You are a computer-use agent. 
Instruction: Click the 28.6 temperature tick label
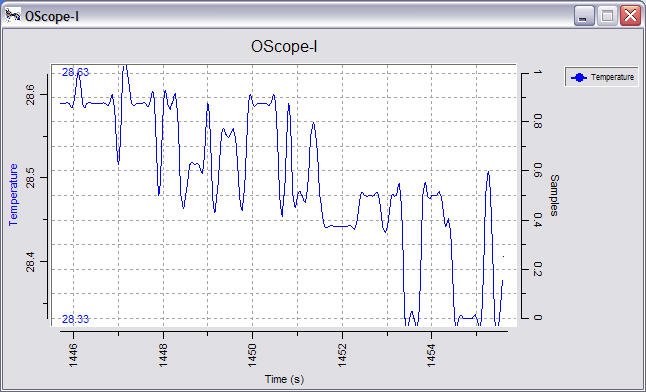tap(31, 95)
